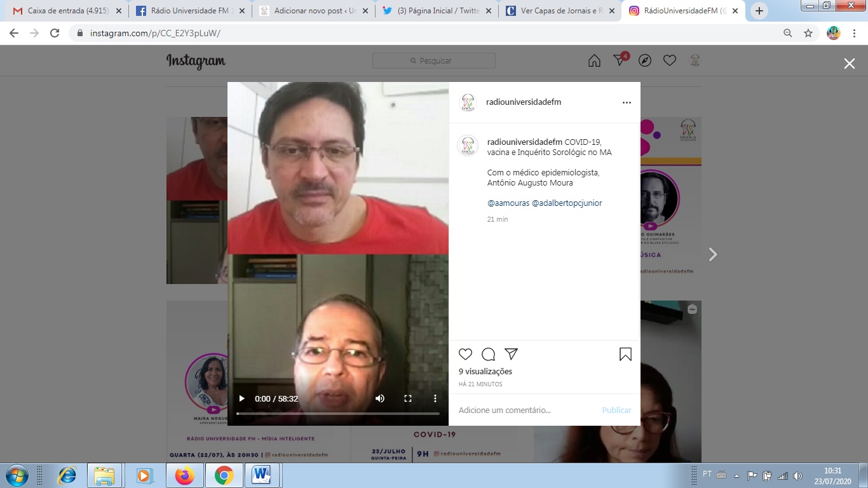The height and width of the screenshot is (488, 868).
Task: Click the comment input field
Action: coord(527,410)
